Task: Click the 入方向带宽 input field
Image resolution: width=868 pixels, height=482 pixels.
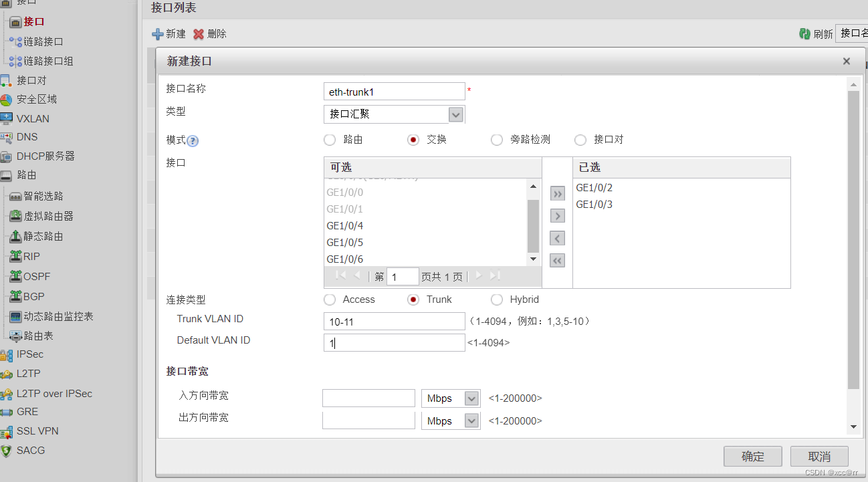Action: [x=368, y=398]
